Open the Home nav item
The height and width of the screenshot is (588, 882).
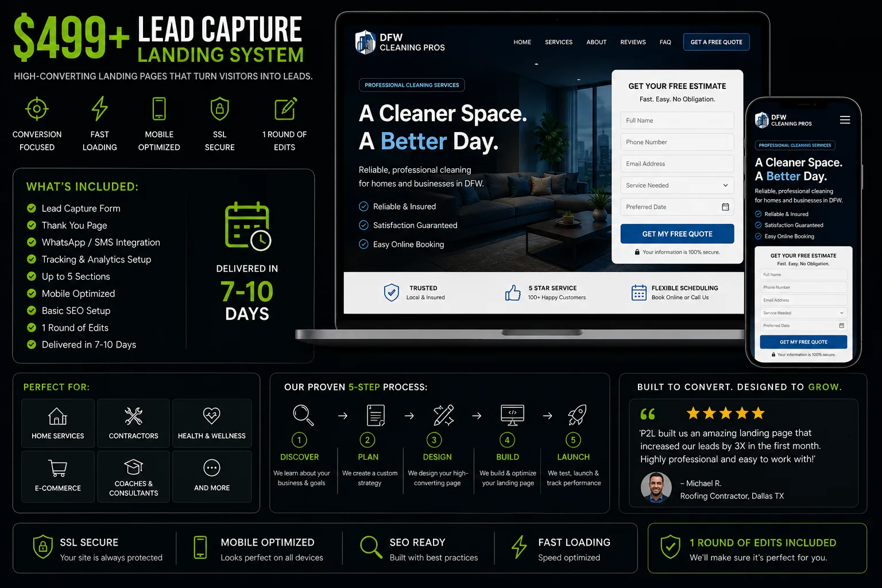pyautogui.click(x=522, y=42)
